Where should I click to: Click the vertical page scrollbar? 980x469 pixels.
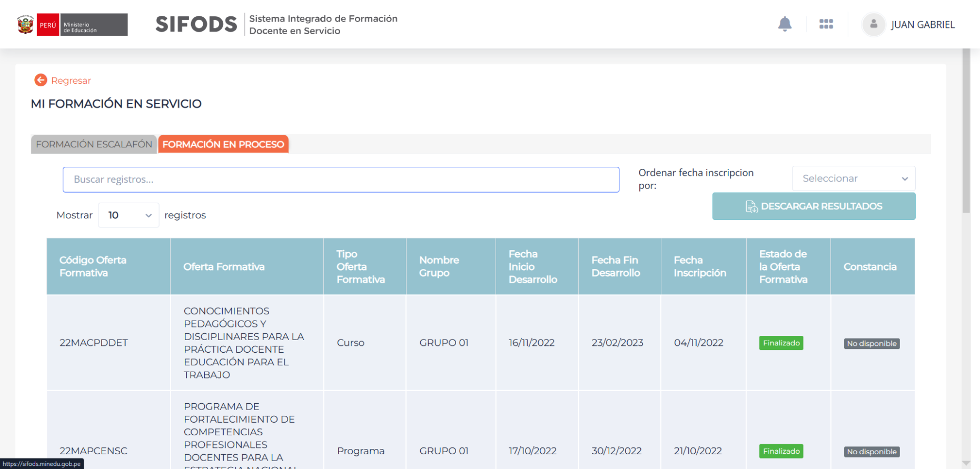point(966,132)
